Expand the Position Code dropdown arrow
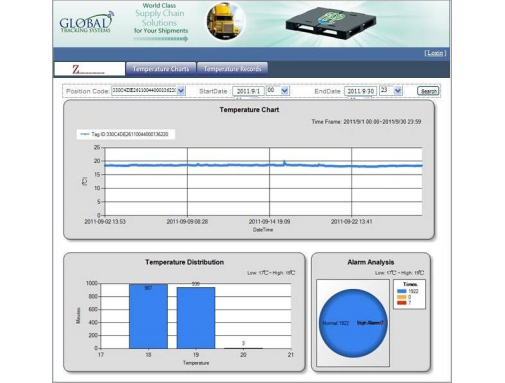The width and height of the screenshot is (505, 383). pos(181,91)
